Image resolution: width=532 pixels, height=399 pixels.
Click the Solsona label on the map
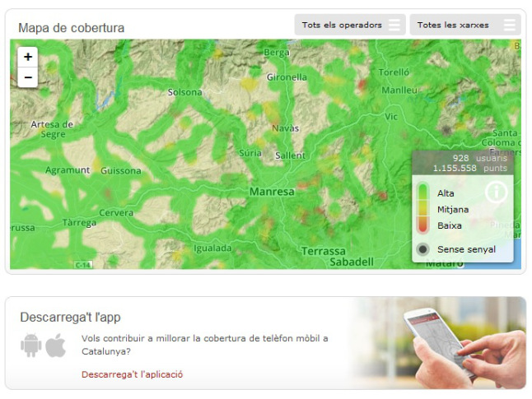(x=184, y=93)
